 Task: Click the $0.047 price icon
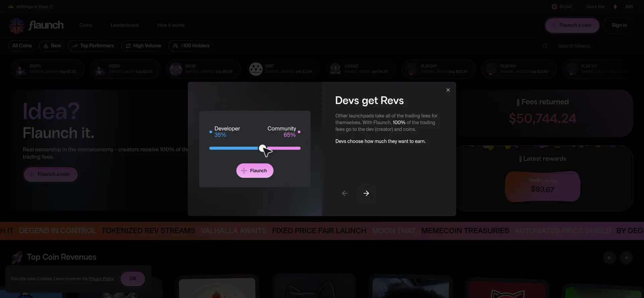554,7
